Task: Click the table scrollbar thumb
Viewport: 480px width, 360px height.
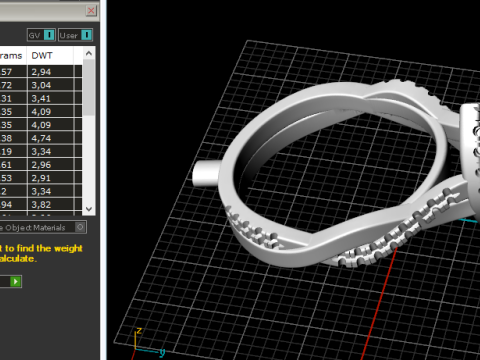Action: point(89,88)
